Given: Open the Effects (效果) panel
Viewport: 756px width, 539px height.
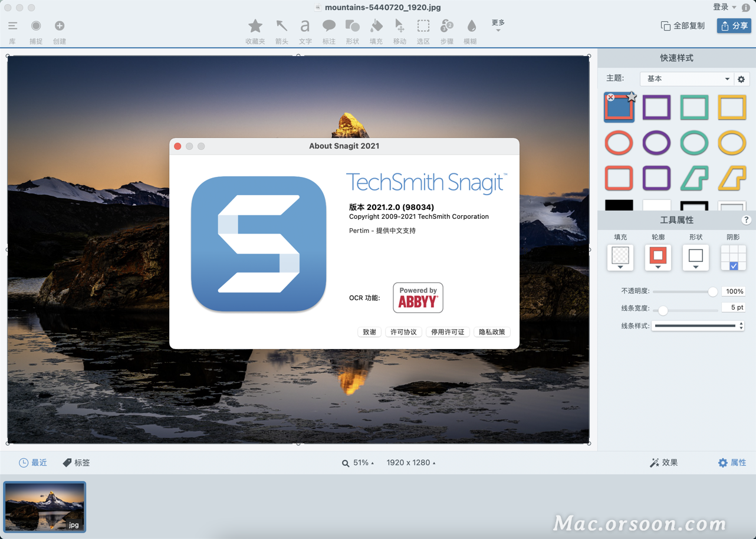Looking at the screenshot, I should pos(664,463).
